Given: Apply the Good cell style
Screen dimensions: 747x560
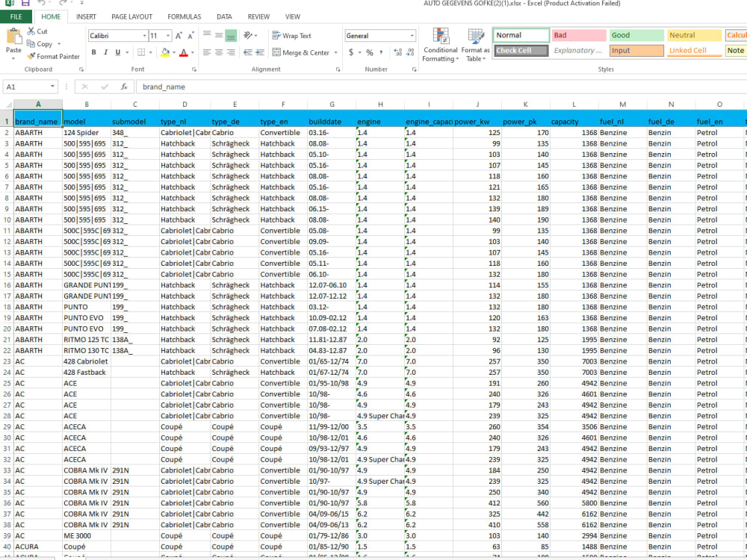Looking at the screenshot, I should tap(636, 35).
